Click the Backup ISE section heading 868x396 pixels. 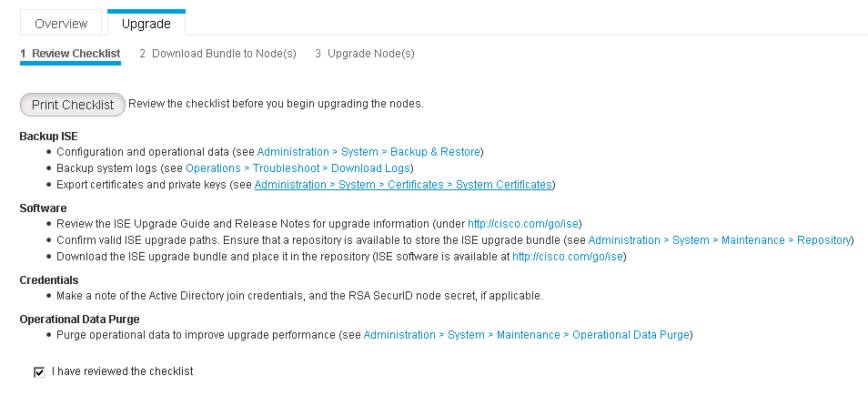pos(48,136)
